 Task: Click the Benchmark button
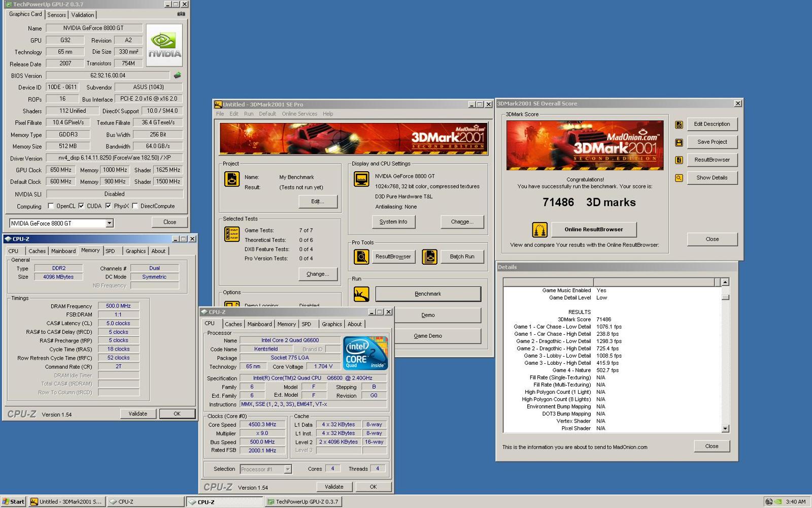click(428, 294)
